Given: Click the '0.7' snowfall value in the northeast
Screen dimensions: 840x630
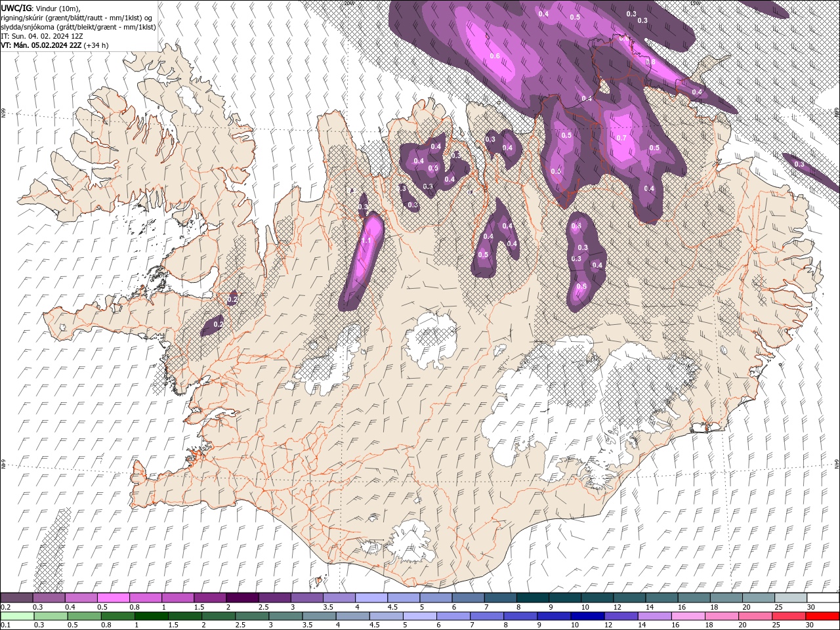Looking at the screenshot, I should point(621,138).
